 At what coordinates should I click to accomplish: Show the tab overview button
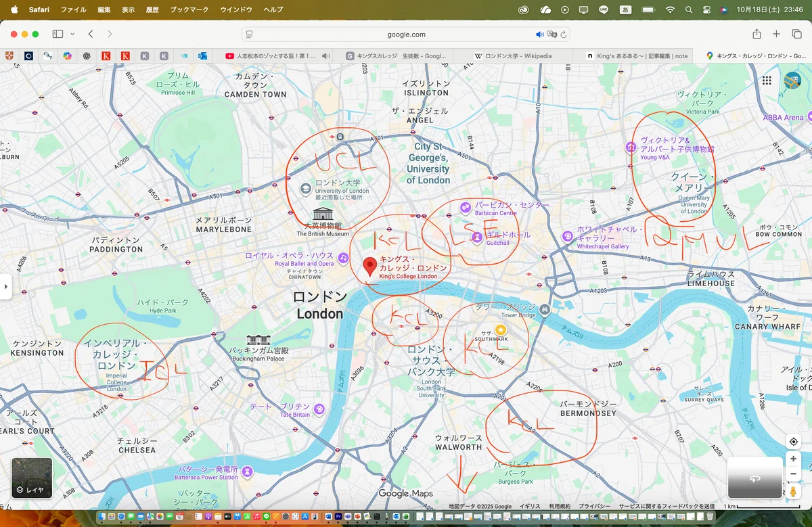(x=796, y=34)
